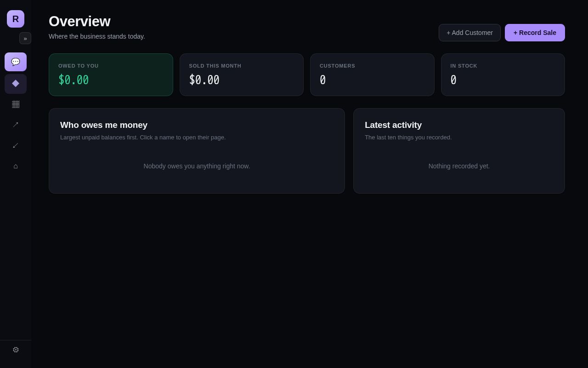Select the diamond icon in the sidebar
Viewport: 588px width, 368px height.
(x=16, y=84)
